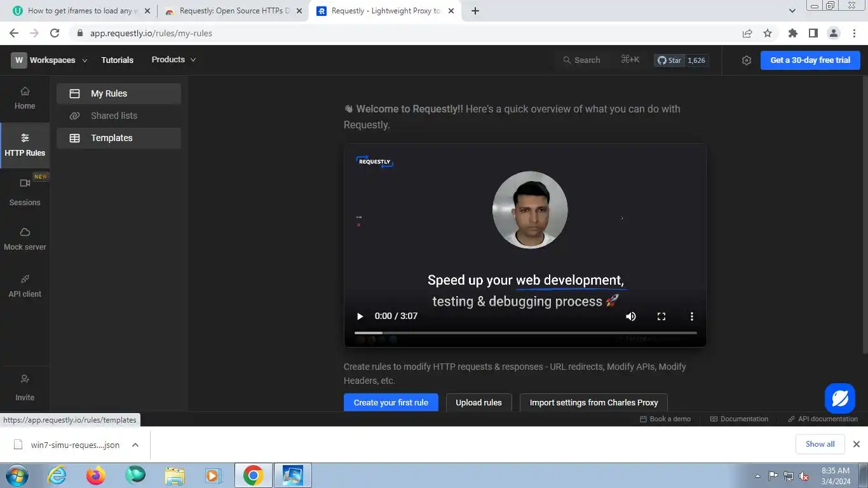
Task: Open Windows Explorer folder in taskbar
Action: (x=174, y=475)
